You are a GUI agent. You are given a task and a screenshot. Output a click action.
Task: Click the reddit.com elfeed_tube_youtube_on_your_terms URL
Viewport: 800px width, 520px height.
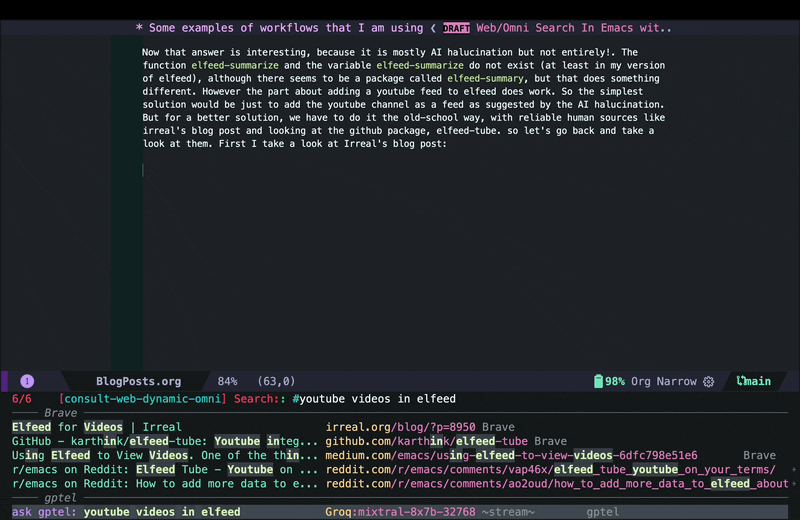[551, 469]
